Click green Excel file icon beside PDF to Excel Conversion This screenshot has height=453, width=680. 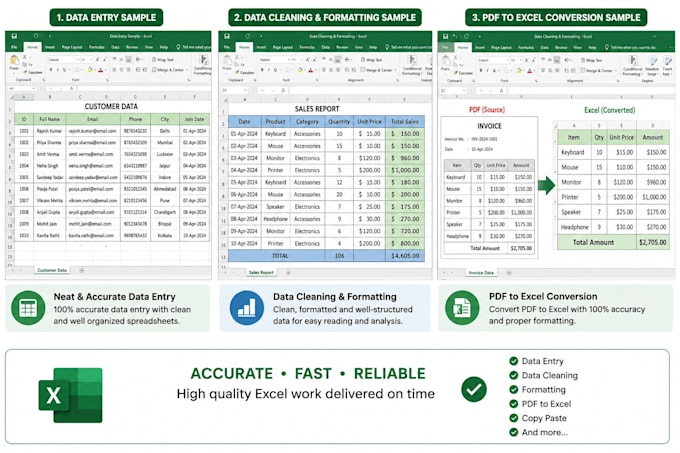click(x=462, y=308)
